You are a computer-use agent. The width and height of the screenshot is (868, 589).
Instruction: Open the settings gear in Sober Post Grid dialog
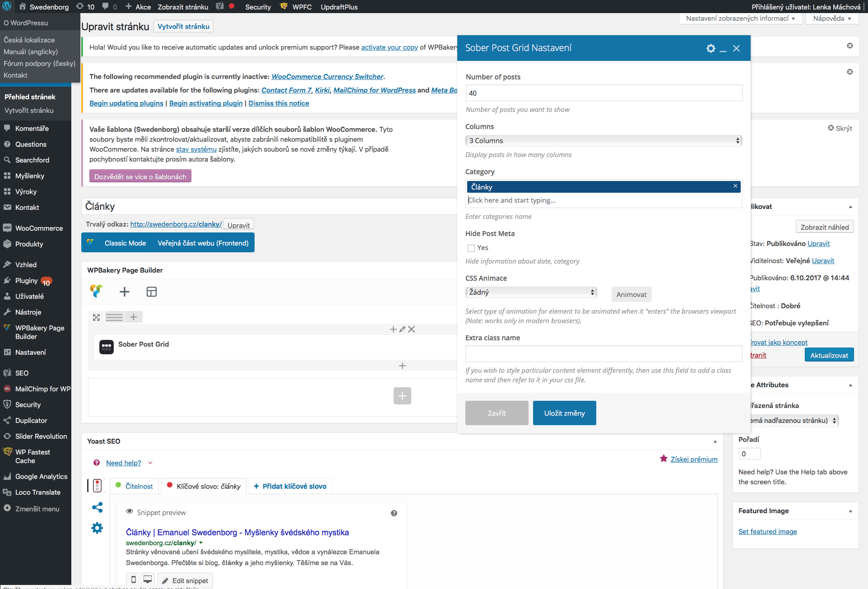pos(710,48)
